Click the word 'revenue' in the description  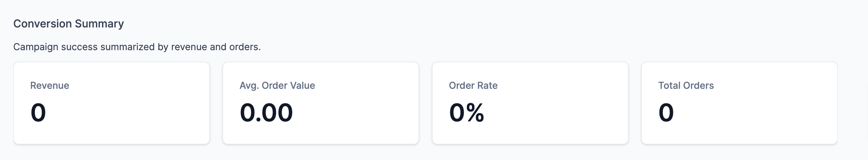(189, 47)
